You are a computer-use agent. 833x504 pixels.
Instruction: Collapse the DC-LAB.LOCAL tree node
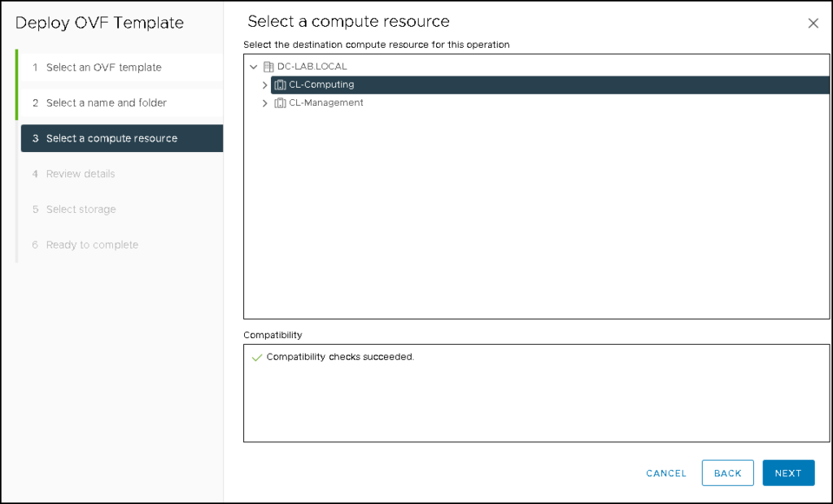point(253,66)
